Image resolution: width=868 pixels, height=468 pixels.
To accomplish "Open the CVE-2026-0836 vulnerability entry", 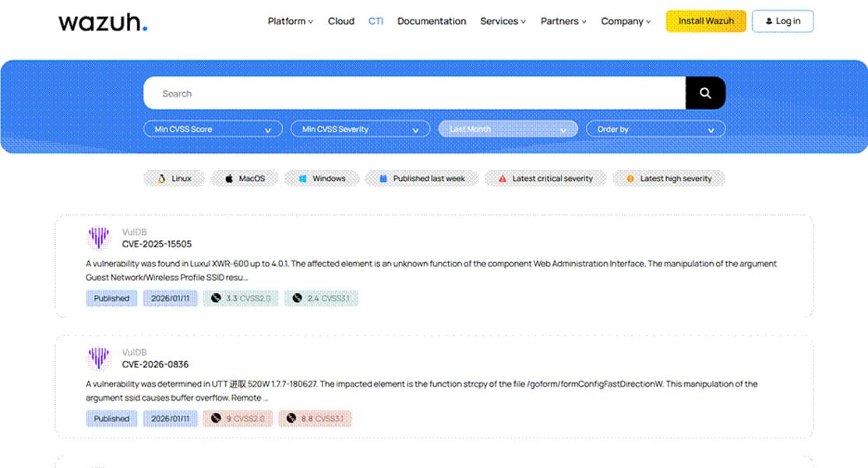I will (157, 364).
